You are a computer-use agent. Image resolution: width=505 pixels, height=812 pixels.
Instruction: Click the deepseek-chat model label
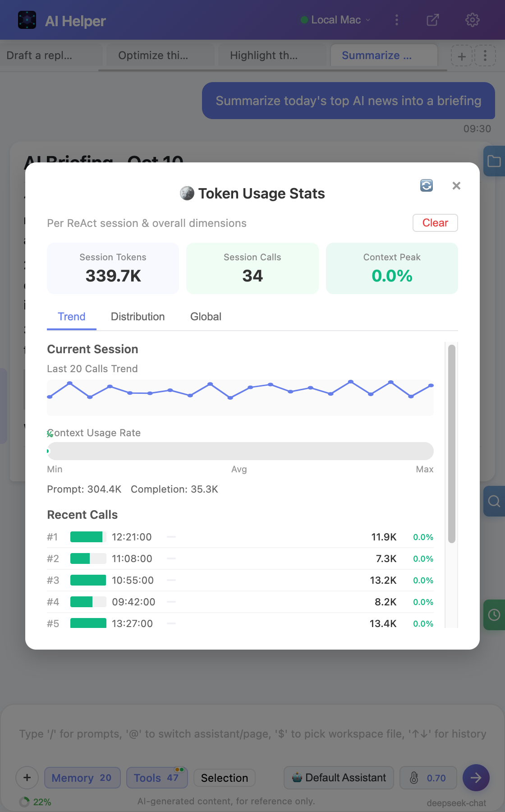tap(456, 803)
